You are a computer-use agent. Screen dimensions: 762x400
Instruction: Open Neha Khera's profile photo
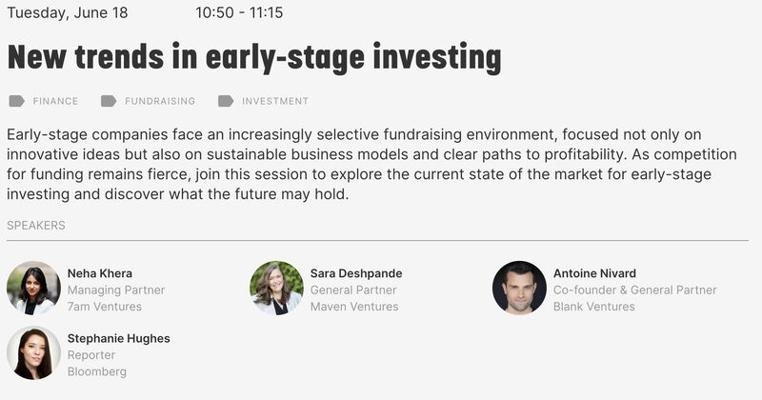click(34, 288)
